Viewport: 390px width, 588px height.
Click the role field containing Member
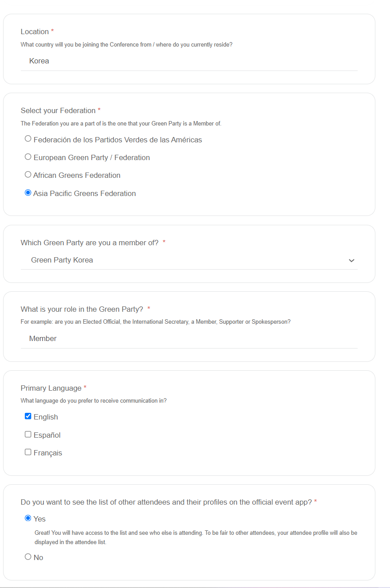pyautogui.click(x=189, y=339)
